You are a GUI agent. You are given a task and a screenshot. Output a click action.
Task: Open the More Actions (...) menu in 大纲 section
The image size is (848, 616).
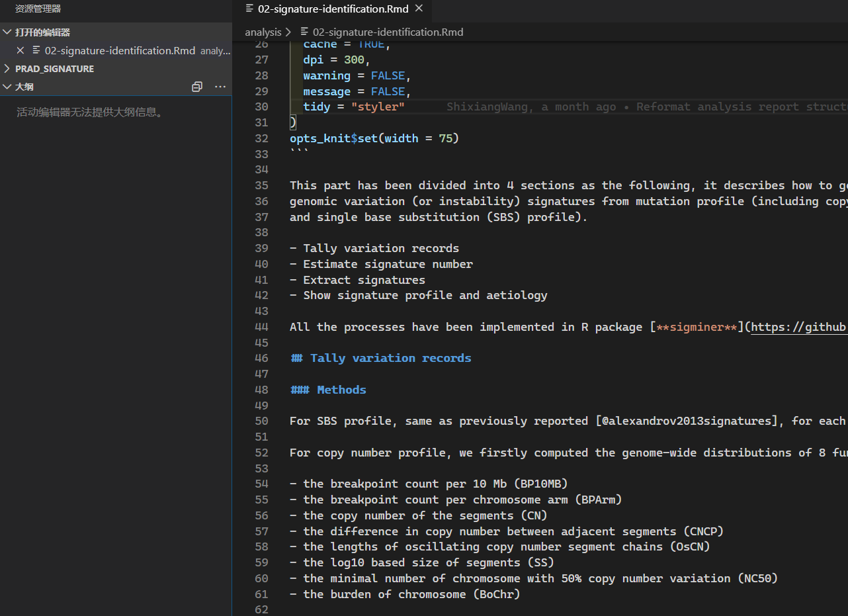[x=220, y=87]
